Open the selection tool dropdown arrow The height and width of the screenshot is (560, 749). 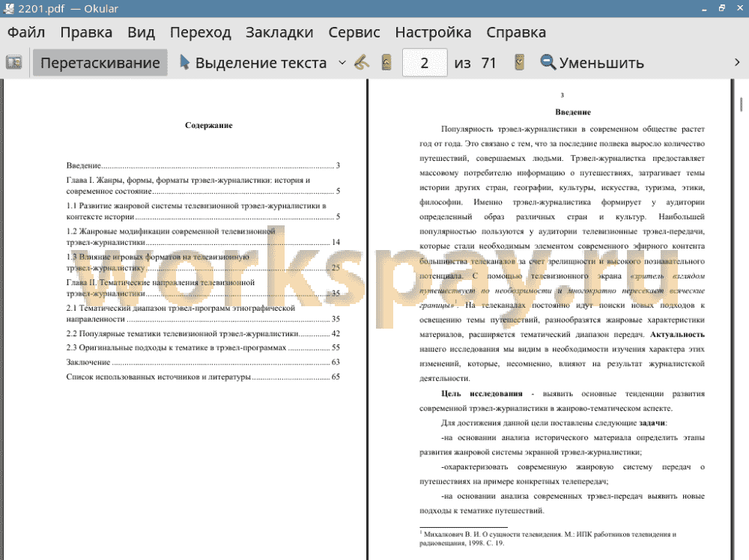(342, 63)
